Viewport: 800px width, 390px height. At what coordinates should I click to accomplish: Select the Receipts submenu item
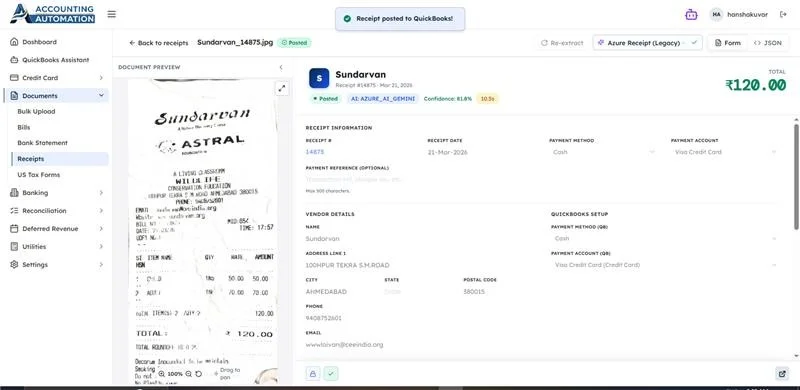point(60,159)
